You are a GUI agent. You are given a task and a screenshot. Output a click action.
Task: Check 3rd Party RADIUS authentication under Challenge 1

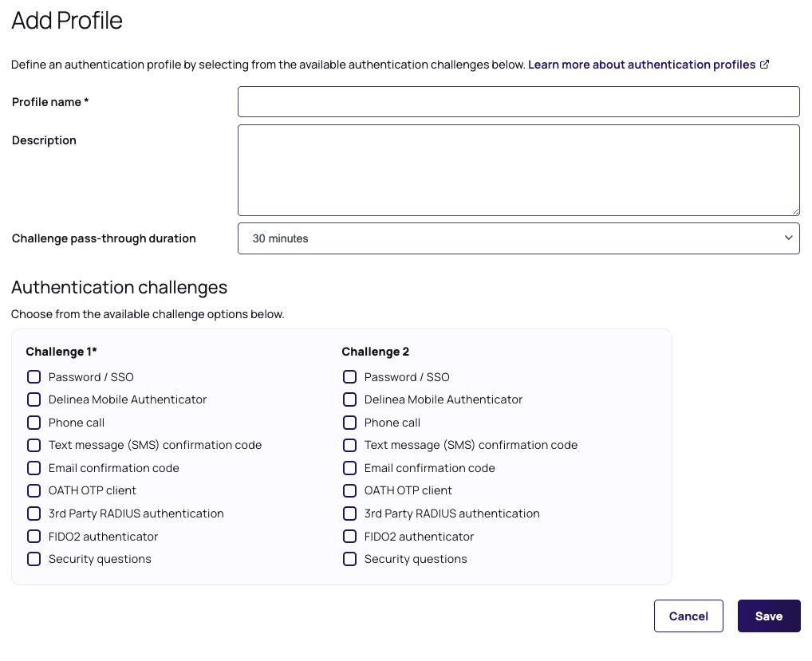pyautogui.click(x=34, y=513)
